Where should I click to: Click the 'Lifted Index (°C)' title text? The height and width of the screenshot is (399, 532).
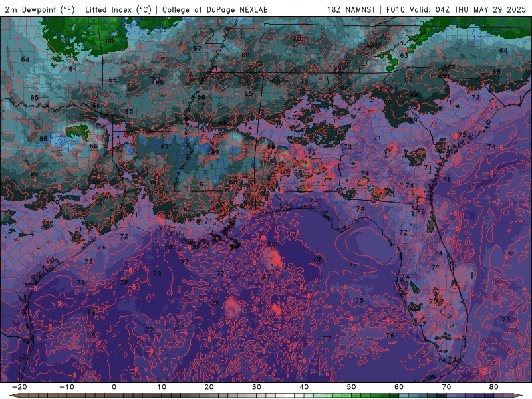tap(118, 9)
